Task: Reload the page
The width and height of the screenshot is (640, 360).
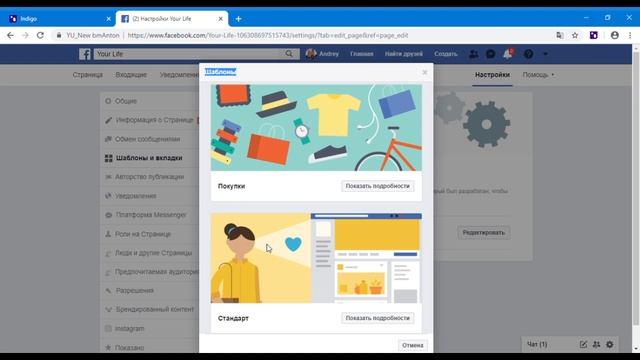Action: tap(40, 36)
